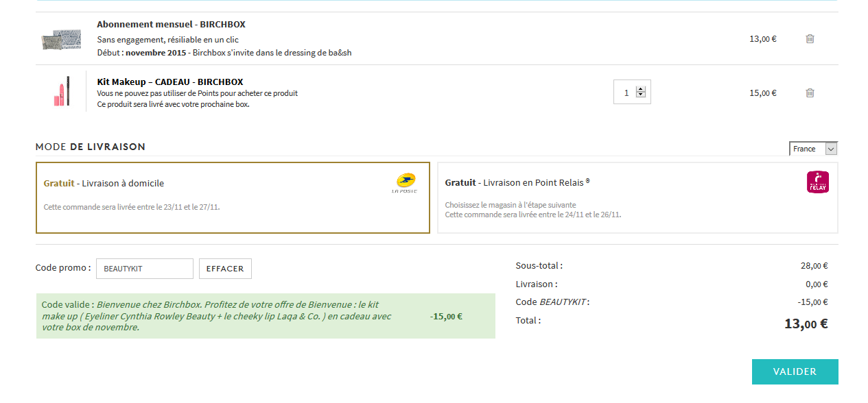
Task: Decrease Kit Makeup quantity with down arrow
Action: coord(641,95)
